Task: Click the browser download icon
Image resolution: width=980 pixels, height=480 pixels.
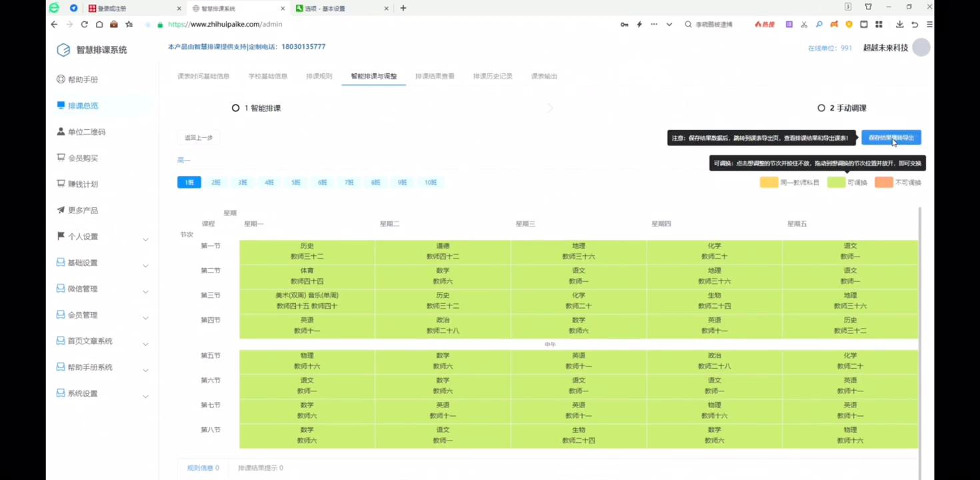Action: (x=899, y=24)
